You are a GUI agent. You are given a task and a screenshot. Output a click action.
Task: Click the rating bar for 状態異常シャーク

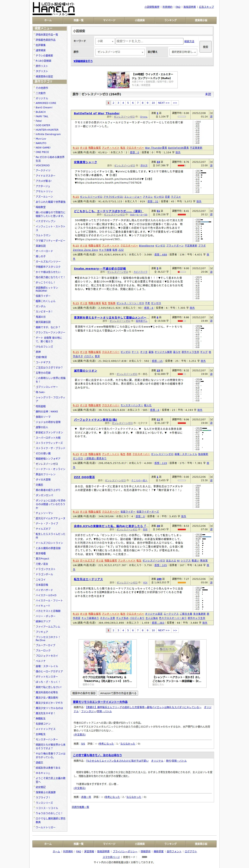(182, 166)
